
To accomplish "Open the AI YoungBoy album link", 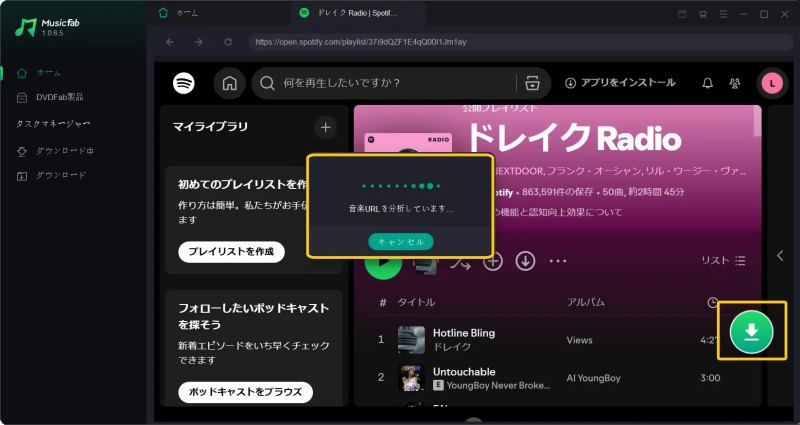I will (593, 378).
